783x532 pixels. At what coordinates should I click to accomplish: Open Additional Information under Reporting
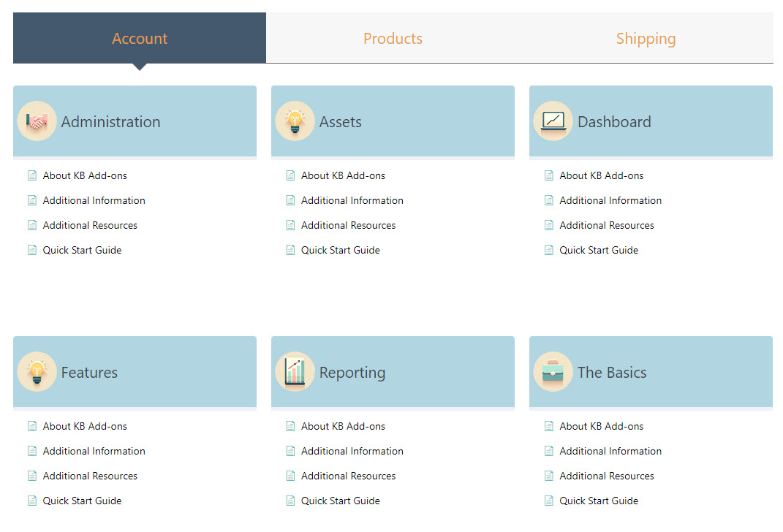[x=352, y=451]
